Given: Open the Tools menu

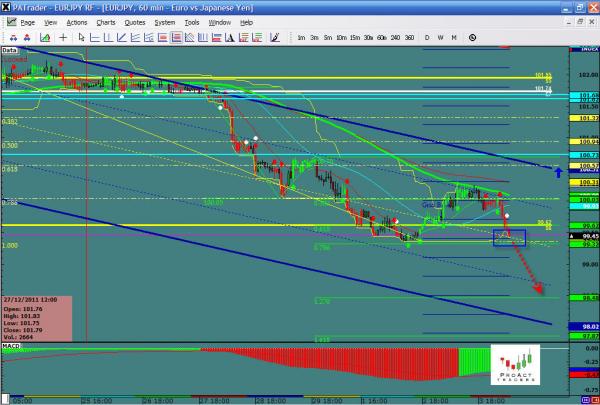Looking at the screenshot, I should point(195,21).
